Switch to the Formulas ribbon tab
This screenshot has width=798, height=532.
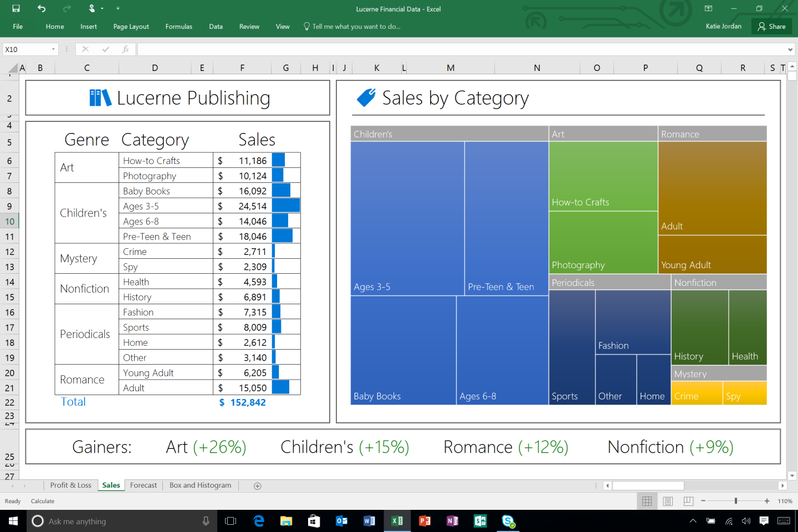click(x=178, y=26)
